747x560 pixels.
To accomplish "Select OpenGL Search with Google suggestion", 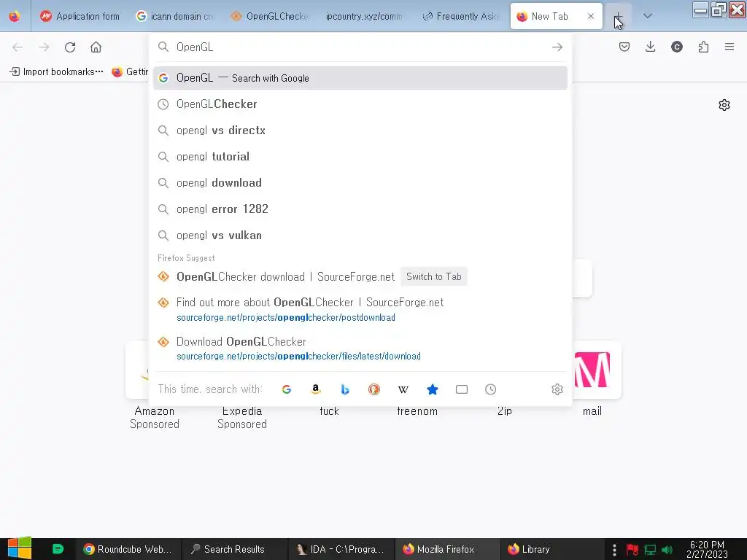I will point(360,78).
